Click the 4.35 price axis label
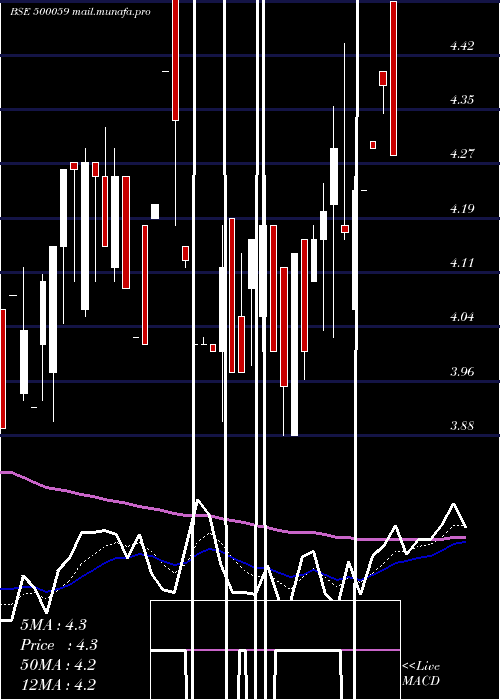This screenshot has width=500, height=700. click(x=462, y=100)
